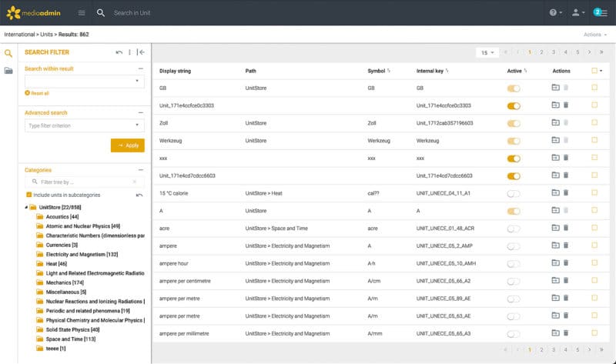Jump to last page in bottom pagination
Image resolution: width=616 pixels, height=364 pixels.
601,349
